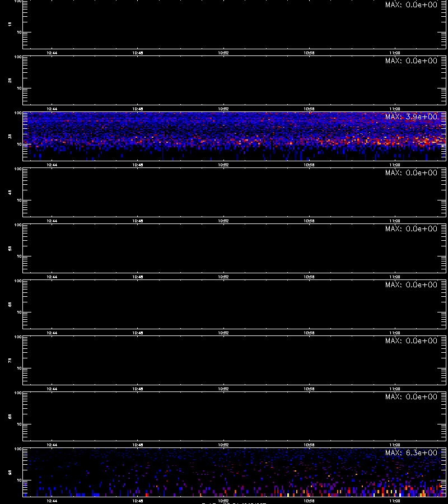Click the 10:56 time tick under panel 6R
This screenshot has height=504, width=448.
click(309, 333)
